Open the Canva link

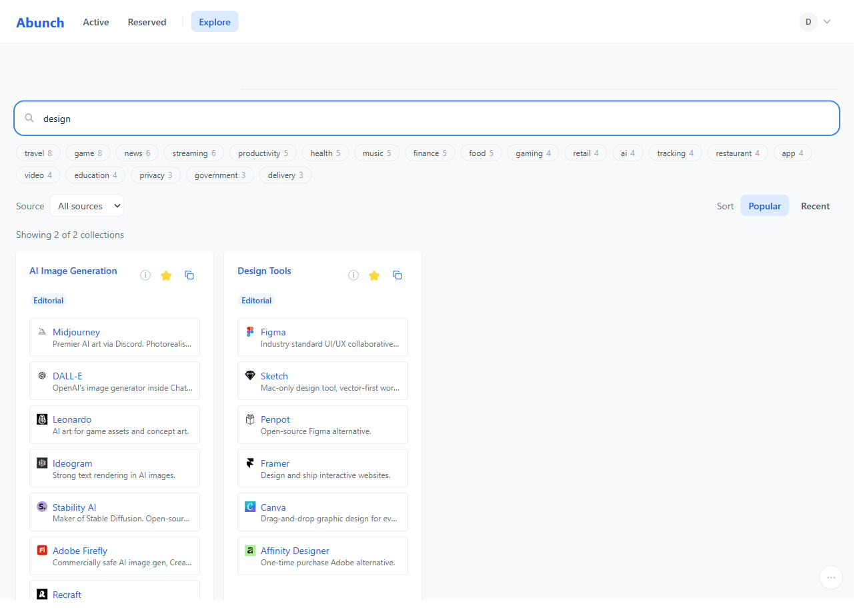pos(273,507)
